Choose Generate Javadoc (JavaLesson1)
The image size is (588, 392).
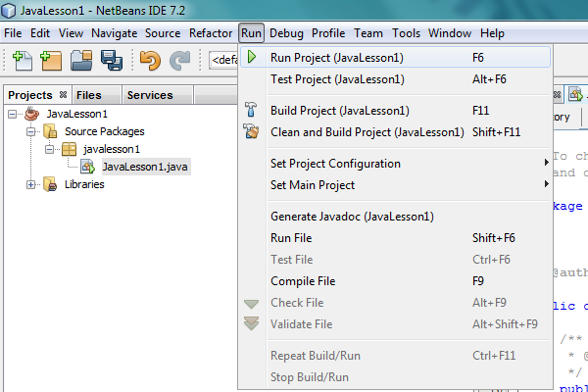[396, 216]
